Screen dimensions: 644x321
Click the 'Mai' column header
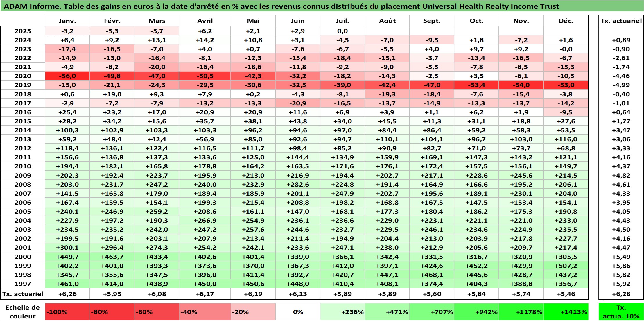(x=253, y=21)
